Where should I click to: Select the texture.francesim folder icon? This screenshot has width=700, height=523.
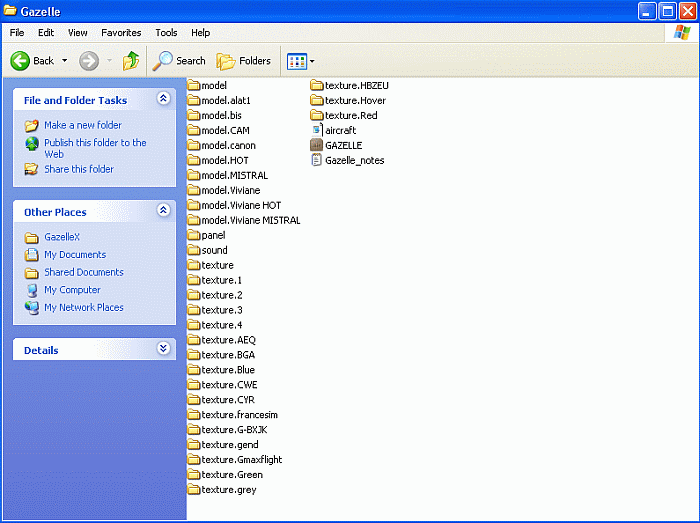click(193, 415)
